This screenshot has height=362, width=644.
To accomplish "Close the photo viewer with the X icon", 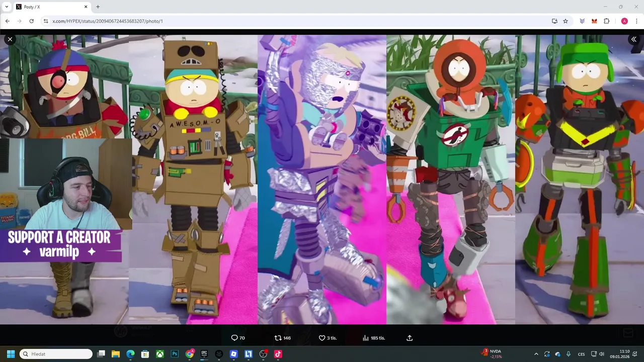I will 10,39.
